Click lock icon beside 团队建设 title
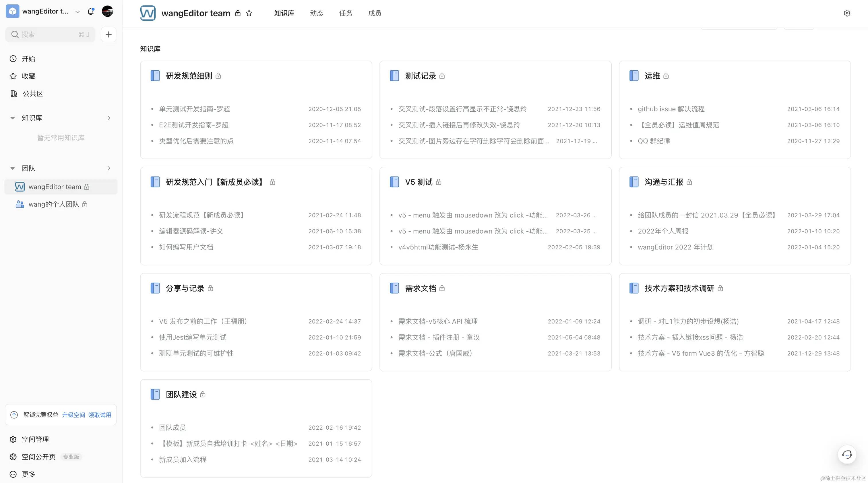The height and width of the screenshot is (483, 868). coord(203,394)
